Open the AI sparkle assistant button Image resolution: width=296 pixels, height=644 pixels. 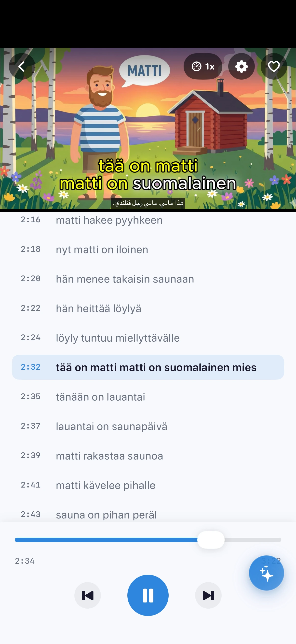click(266, 573)
